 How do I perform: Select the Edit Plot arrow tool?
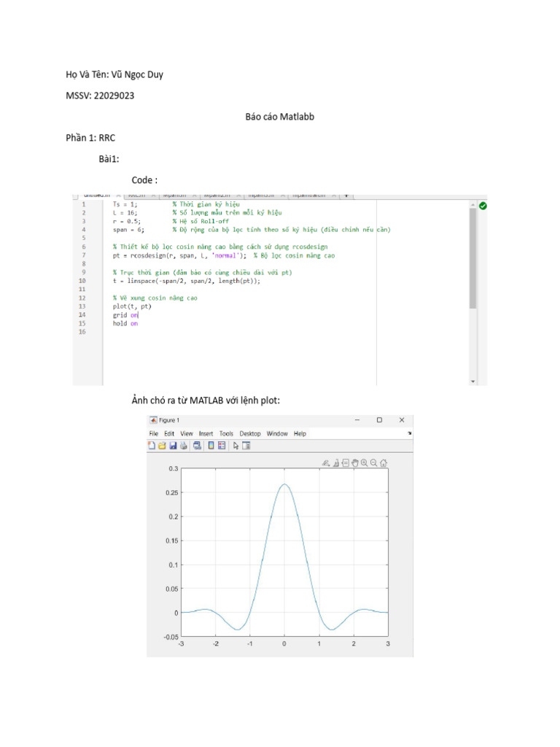click(x=236, y=446)
